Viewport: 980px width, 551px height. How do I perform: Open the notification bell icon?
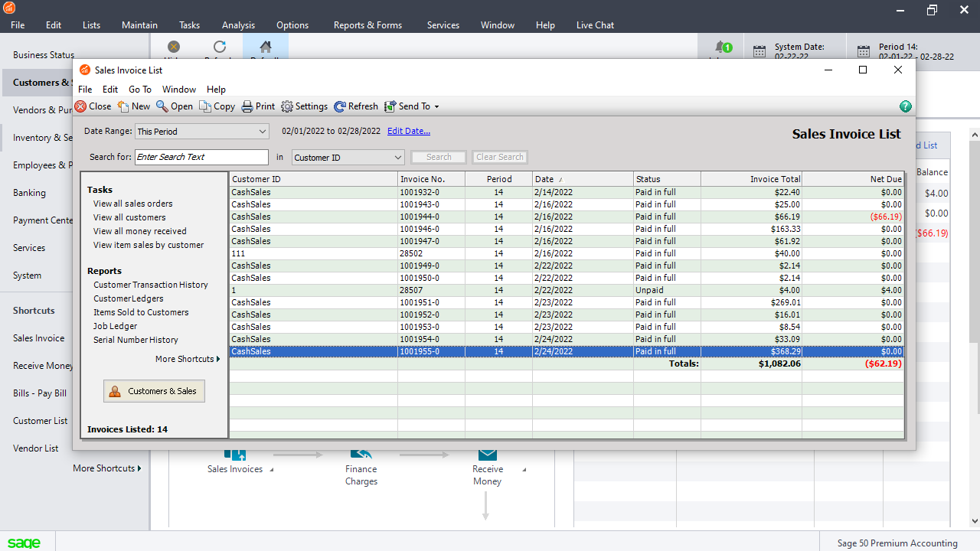(x=720, y=48)
